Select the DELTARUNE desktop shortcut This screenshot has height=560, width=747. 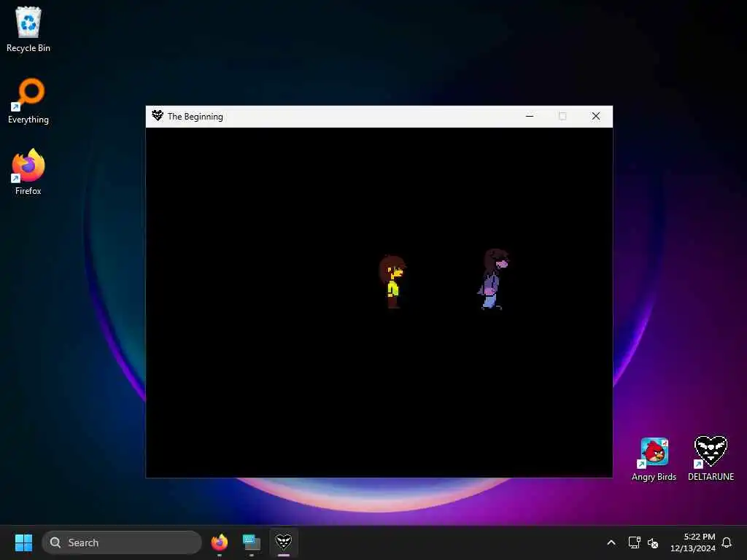click(711, 459)
